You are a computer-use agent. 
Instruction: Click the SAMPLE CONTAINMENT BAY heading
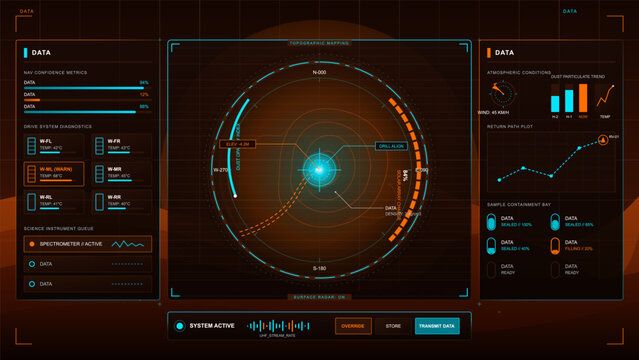coord(519,205)
